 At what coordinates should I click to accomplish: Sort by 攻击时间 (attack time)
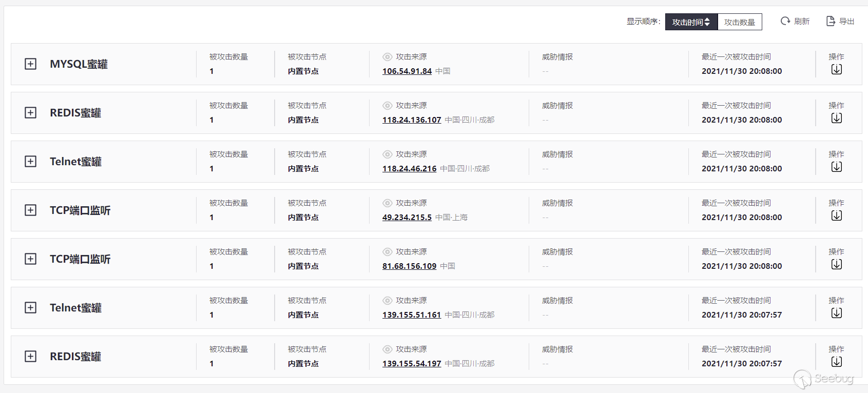(687, 22)
